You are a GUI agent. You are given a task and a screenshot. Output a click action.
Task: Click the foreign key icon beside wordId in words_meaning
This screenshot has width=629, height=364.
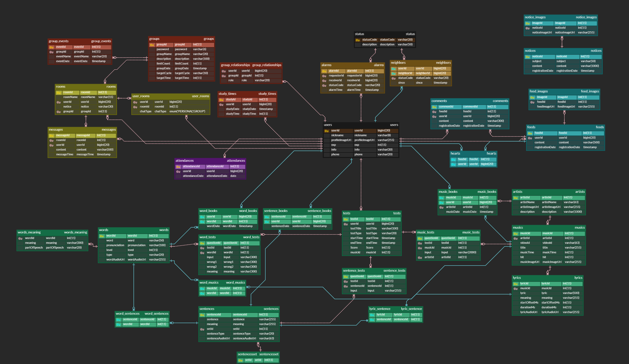(21, 239)
